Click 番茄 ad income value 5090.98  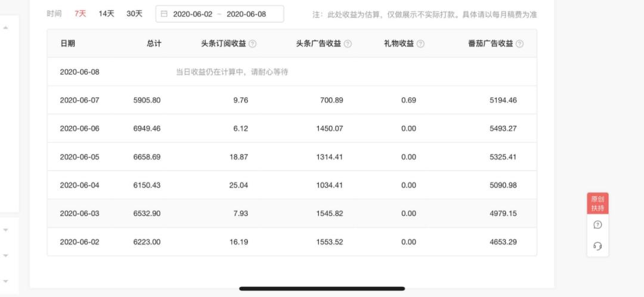[x=503, y=185]
